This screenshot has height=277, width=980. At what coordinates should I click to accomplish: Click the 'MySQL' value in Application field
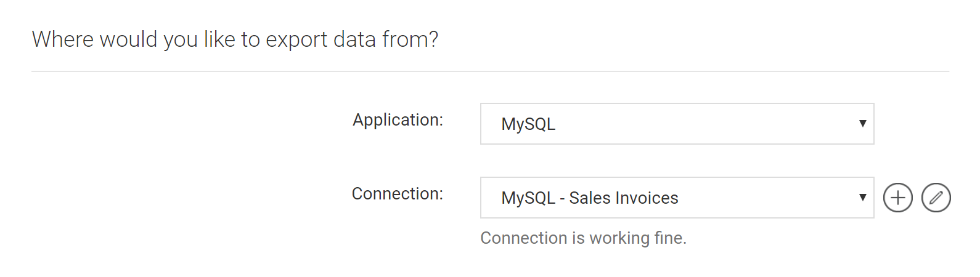point(528,124)
